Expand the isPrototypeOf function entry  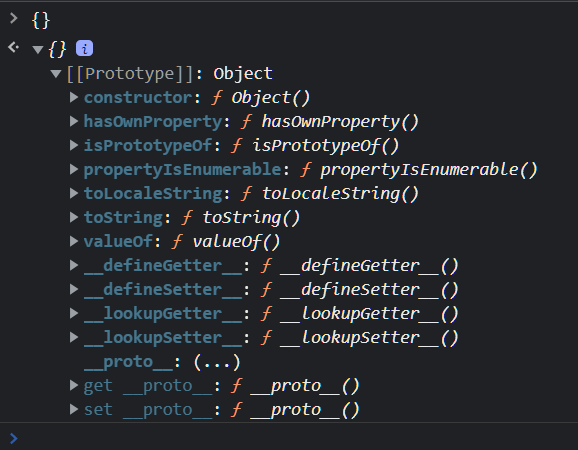click(x=74, y=145)
